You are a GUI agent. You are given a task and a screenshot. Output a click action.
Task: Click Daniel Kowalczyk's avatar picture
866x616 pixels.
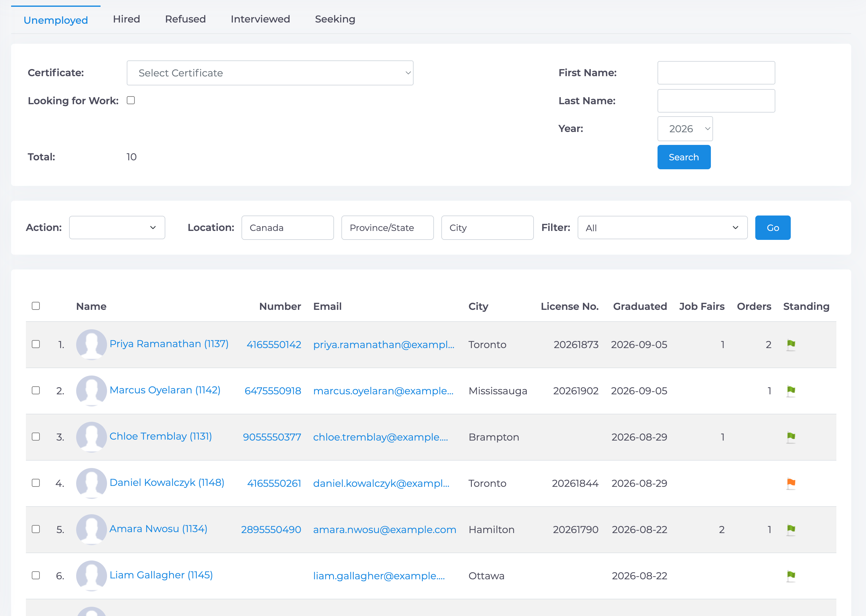click(x=91, y=483)
